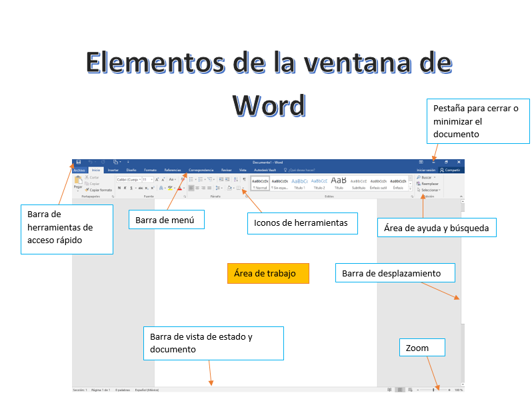The height and width of the screenshot is (401, 532).
Task: Click the Redo icon in title bar
Action: pyautogui.click(x=103, y=162)
